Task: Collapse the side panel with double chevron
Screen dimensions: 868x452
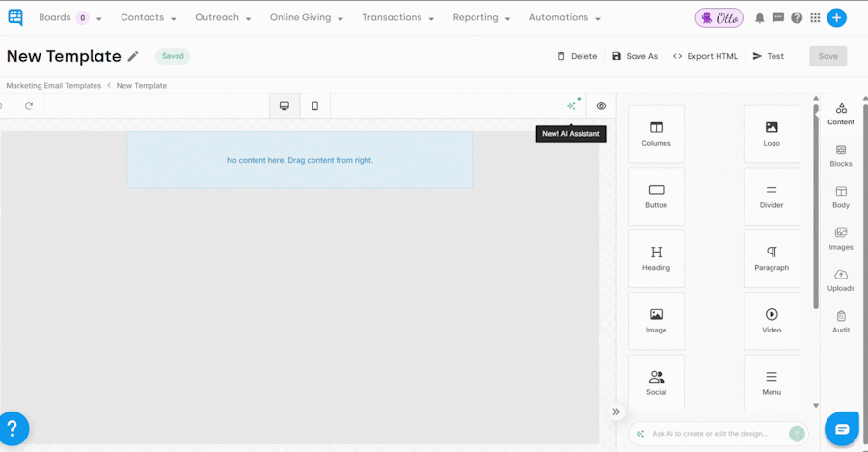Action: [616, 412]
